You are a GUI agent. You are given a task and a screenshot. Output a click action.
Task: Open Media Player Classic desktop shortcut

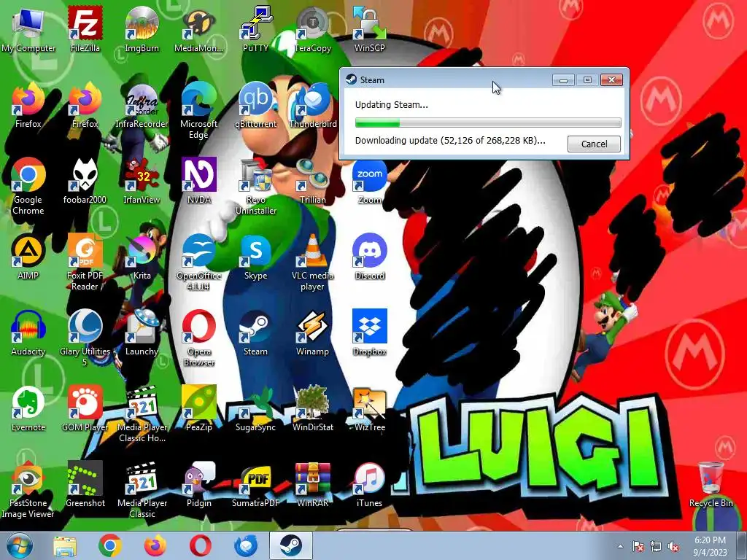(142, 489)
